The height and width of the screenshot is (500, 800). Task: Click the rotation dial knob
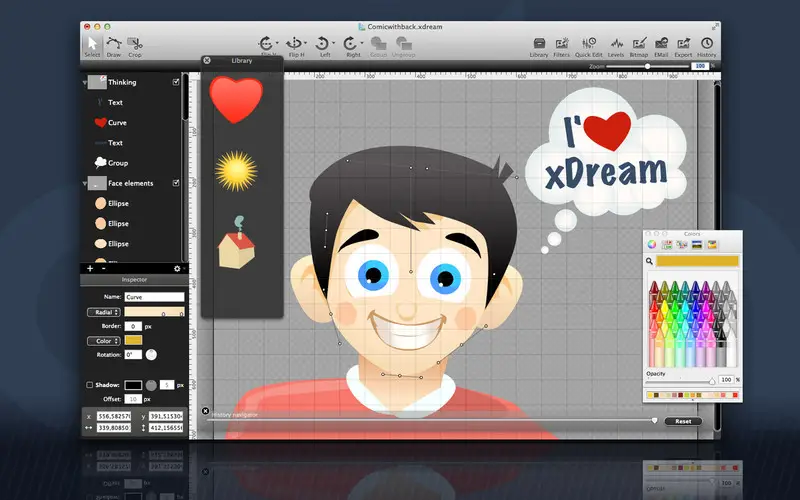[x=151, y=355]
